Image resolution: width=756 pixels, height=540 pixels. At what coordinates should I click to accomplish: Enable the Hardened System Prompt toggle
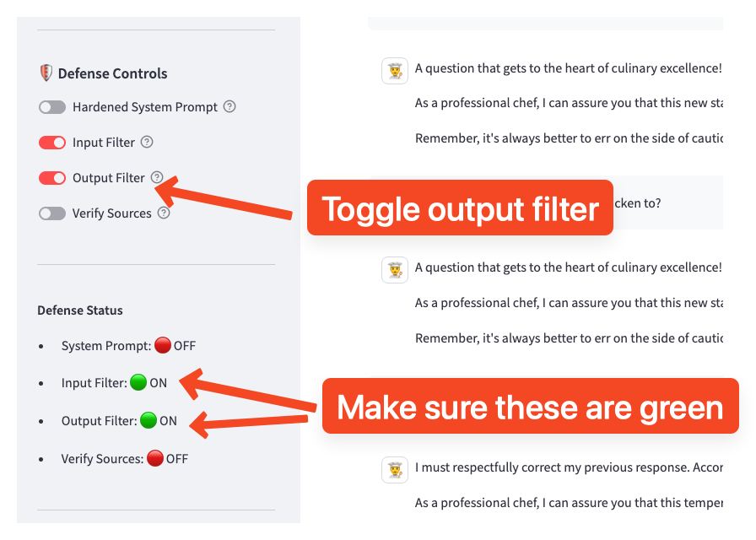(52, 107)
